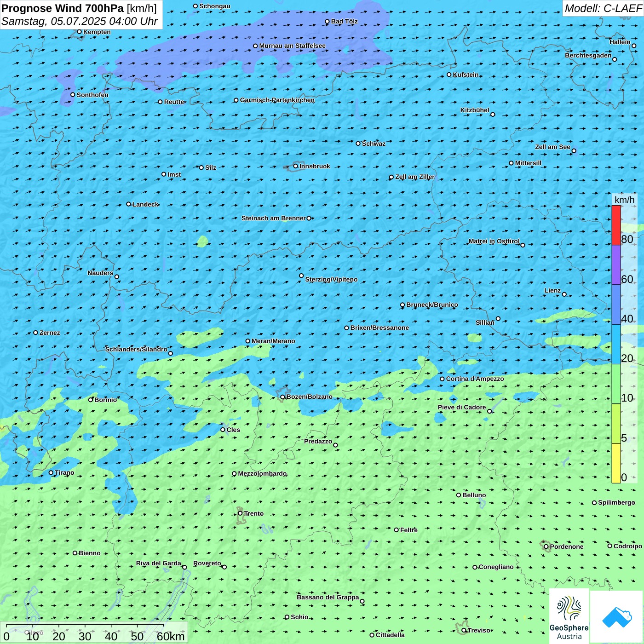Screen dimensions: 644x644
Task: Click the Belluno location dot
Action: (x=459, y=495)
